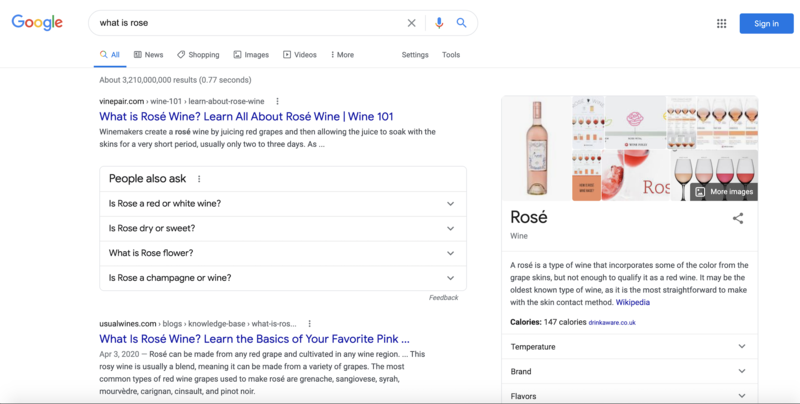Viewport: 800px width, 404px height.
Task: Open three-dot menu beside People also ask
Action: 199,179
